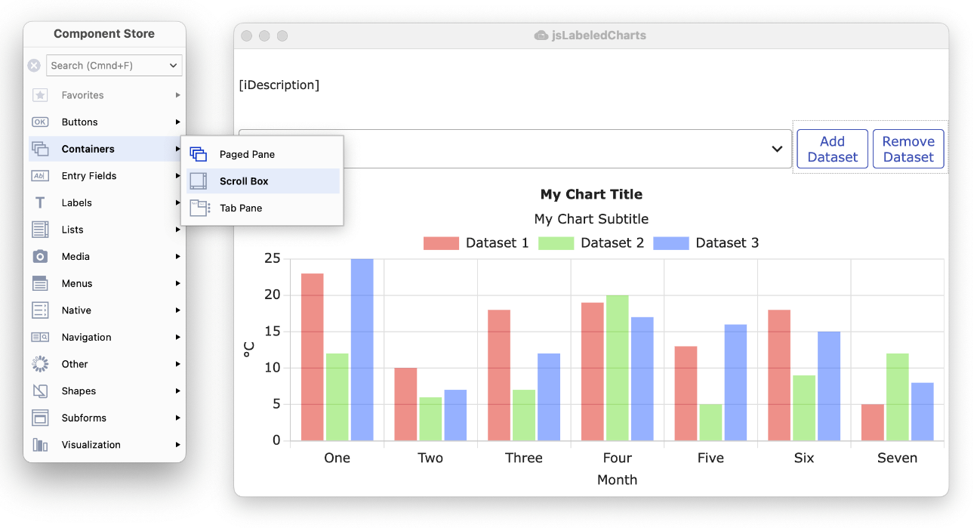This screenshot has height=528, width=980.
Task: Click the Media camera icon
Action: tap(40, 257)
